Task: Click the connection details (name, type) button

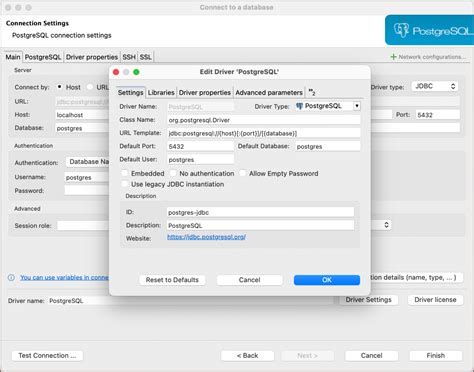Action: click(x=417, y=277)
